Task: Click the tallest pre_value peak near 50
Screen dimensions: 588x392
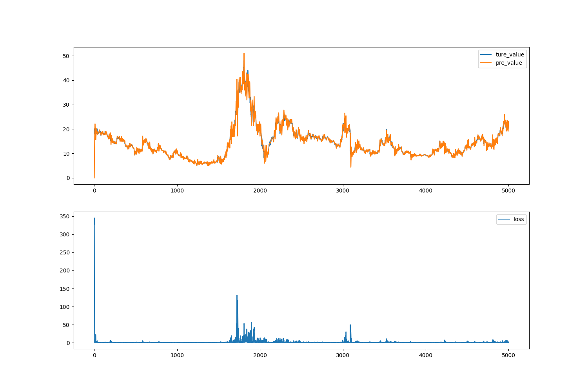Action: (244, 54)
